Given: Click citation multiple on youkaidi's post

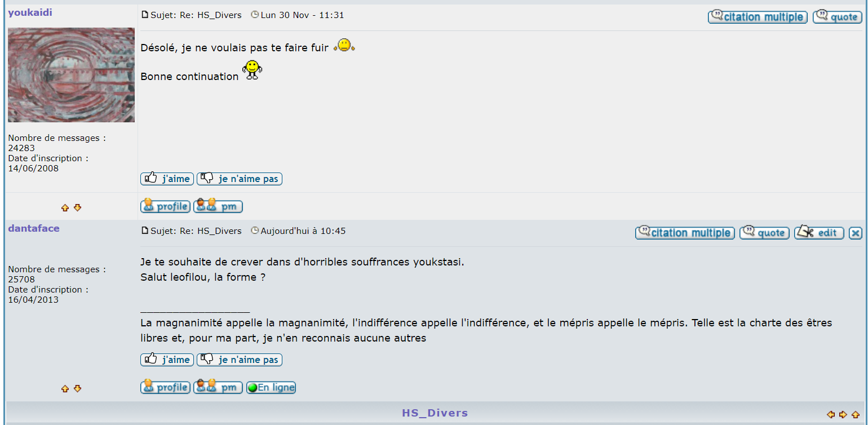Looking at the screenshot, I should tap(757, 17).
